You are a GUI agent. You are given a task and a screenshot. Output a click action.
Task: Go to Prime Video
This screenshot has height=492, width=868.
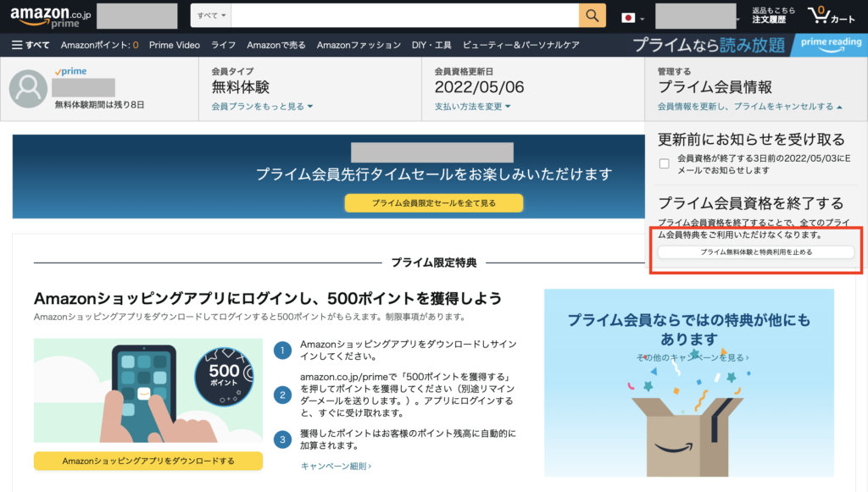pyautogui.click(x=175, y=45)
